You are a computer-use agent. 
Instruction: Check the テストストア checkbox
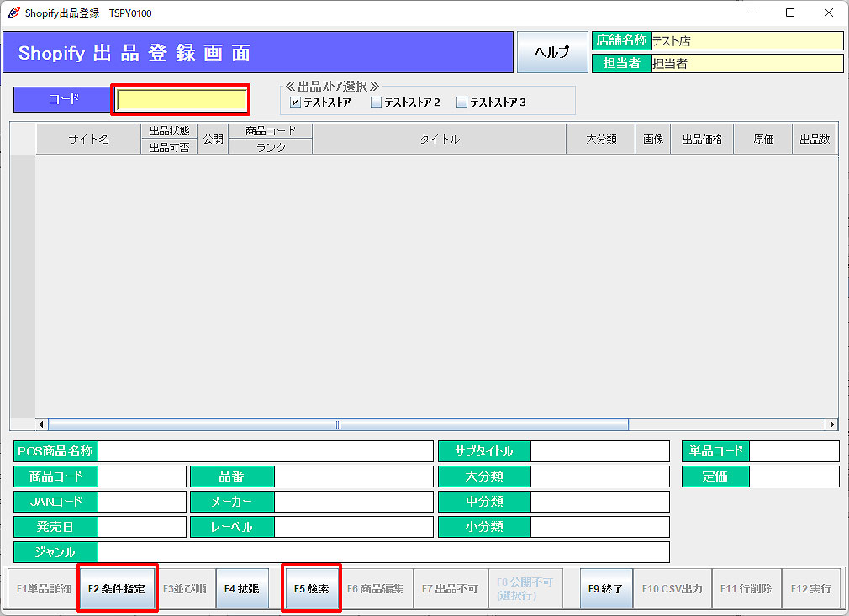coord(295,103)
